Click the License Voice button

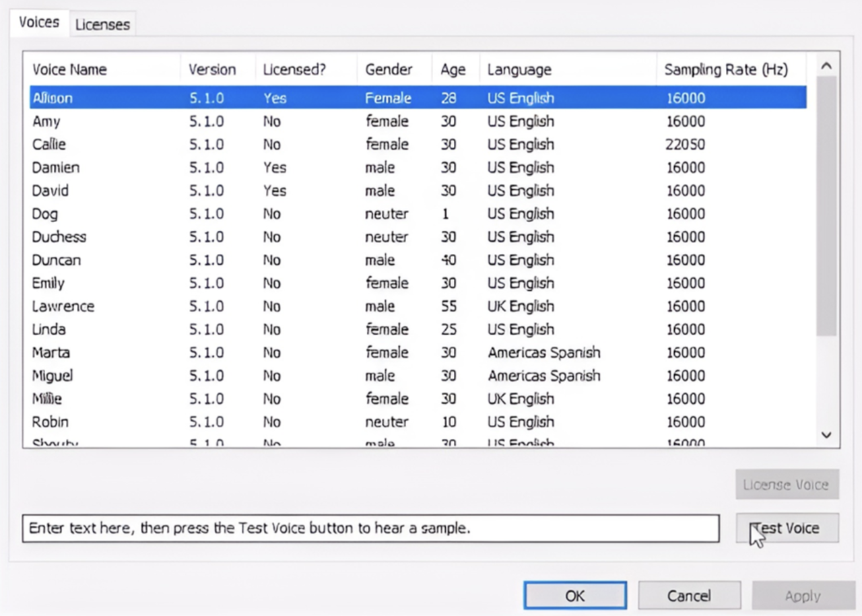coord(787,484)
